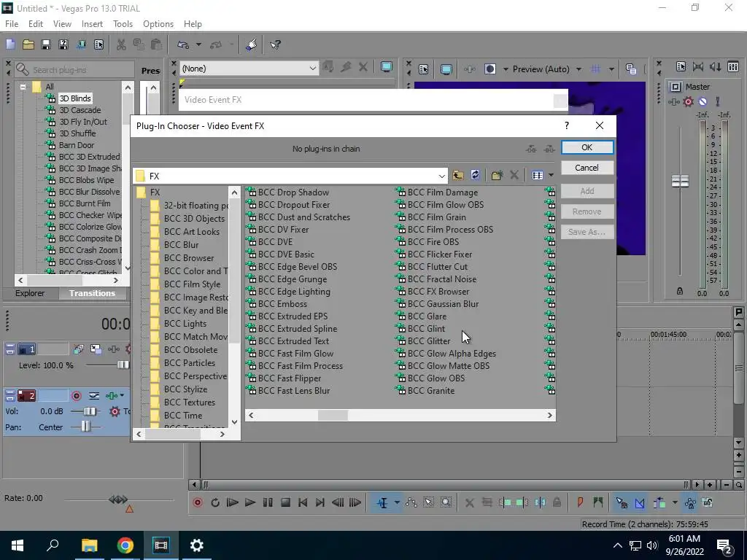Click the preview on external monitor icon
Screen dimensions: 747x560
(446, 69)
